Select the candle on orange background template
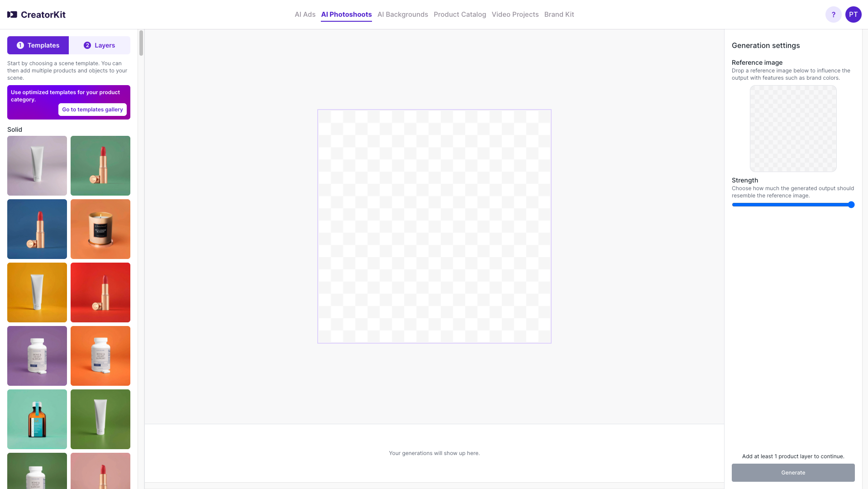The image size is (868, 489). (100, 229)
